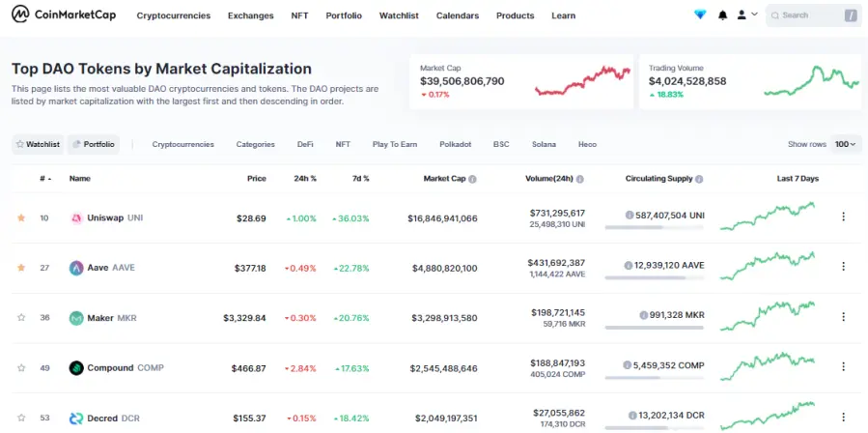Sort by rank number column
Screen dimensions: 868x433
(45, 179)
